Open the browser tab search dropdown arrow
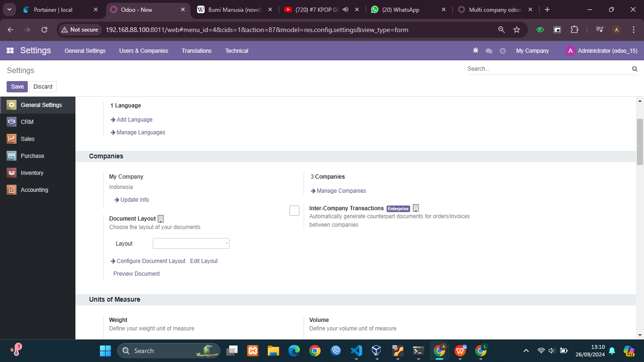 [9, 9]
